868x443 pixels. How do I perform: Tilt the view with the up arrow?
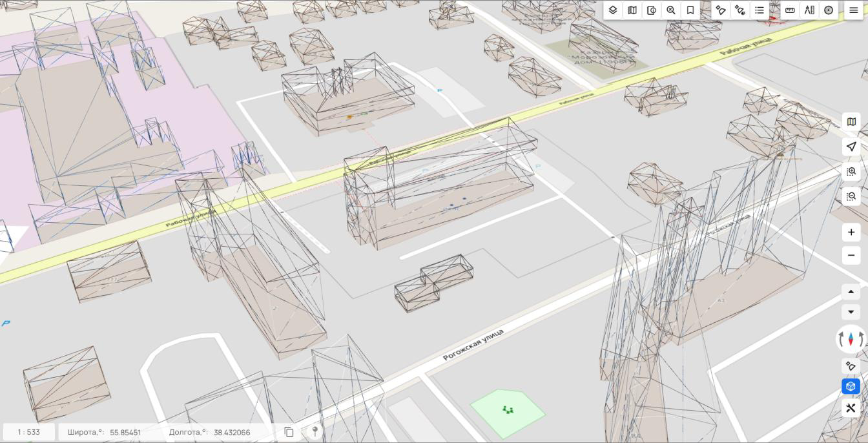[851, 292]
